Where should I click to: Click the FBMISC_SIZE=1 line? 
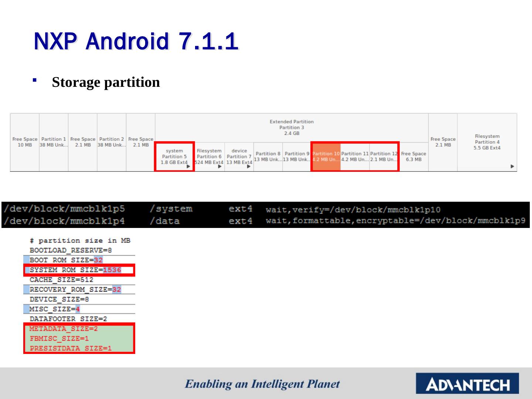coord(59,338)
